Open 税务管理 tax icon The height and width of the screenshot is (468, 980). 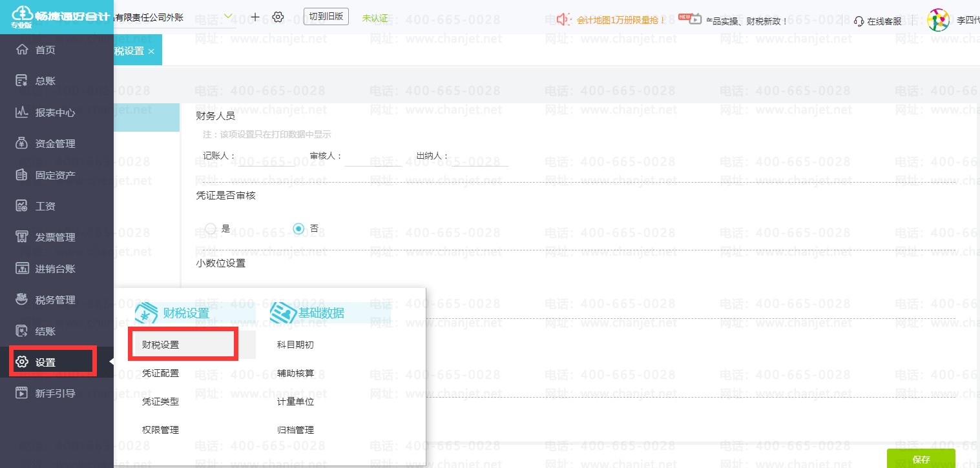pyautogui.click(x=22, y=300)
